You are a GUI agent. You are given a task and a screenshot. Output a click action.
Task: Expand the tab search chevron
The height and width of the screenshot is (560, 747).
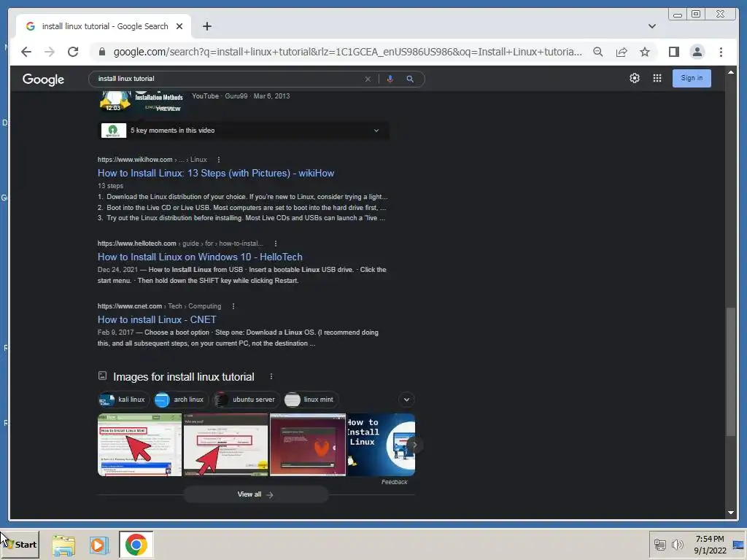tap(651, 26)
